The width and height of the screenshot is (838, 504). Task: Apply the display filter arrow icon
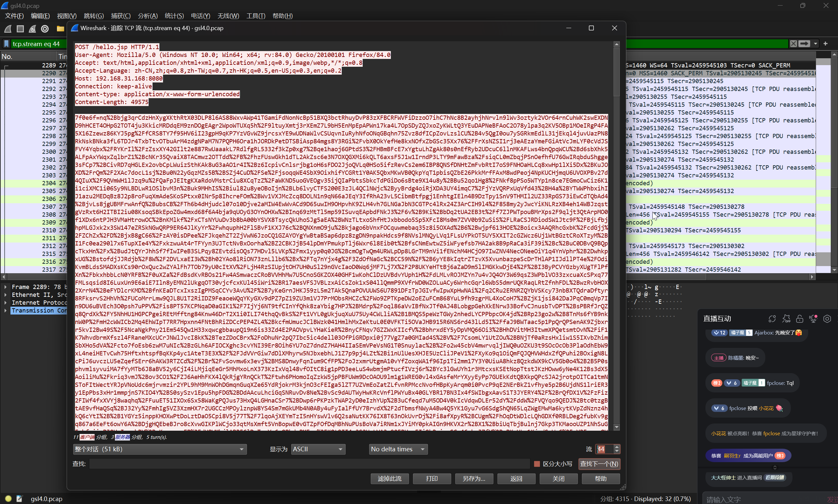tap(804, 44)
